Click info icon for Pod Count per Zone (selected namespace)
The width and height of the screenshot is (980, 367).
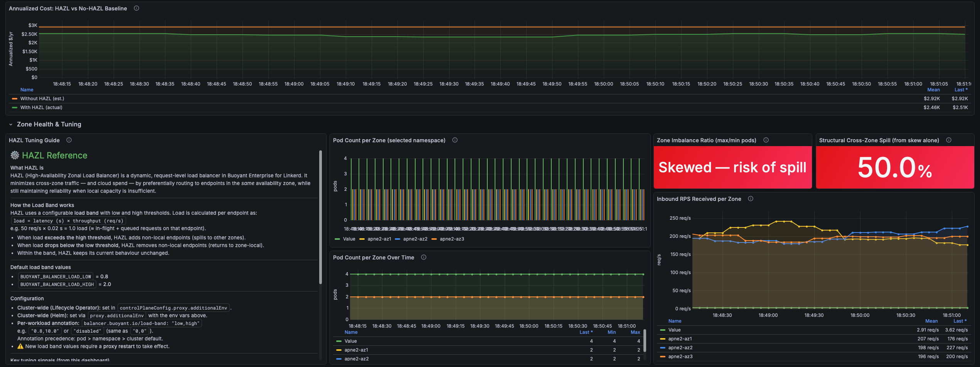tap(455, 140)
